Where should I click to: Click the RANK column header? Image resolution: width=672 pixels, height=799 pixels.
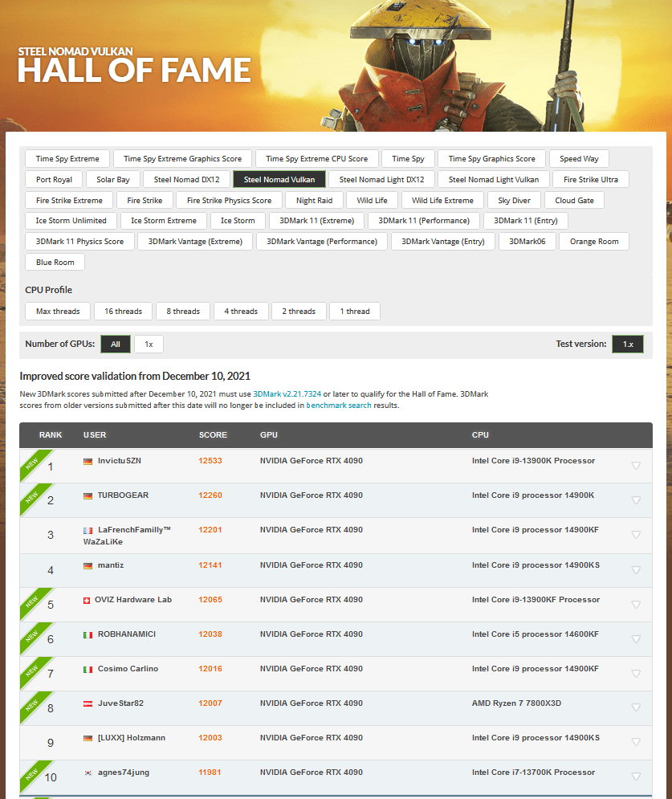(51, 435)
